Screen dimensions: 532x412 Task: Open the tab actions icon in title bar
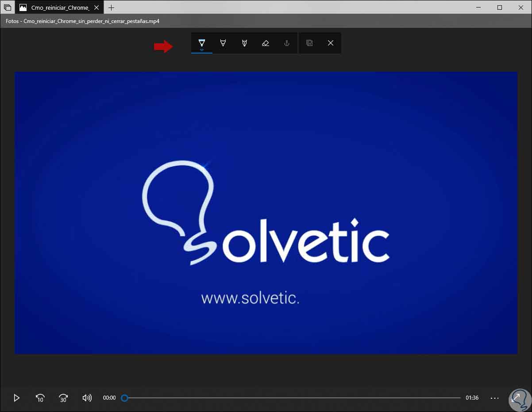8,8
